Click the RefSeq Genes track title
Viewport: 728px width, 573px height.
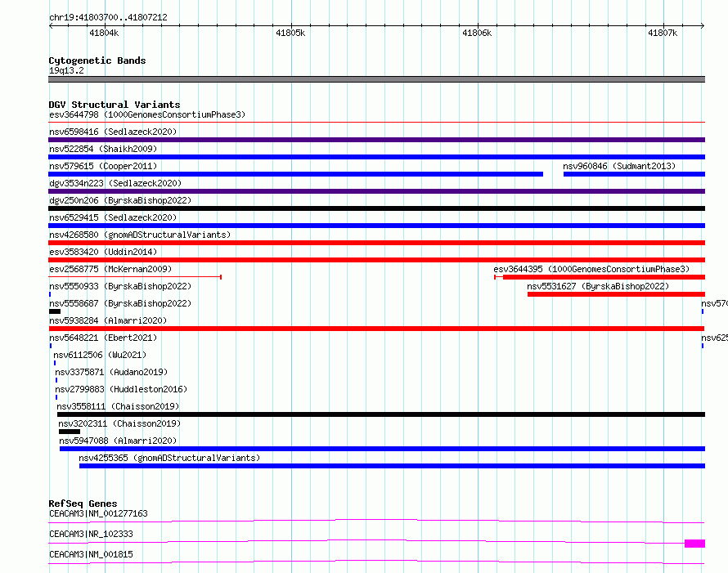click(83, 504)
